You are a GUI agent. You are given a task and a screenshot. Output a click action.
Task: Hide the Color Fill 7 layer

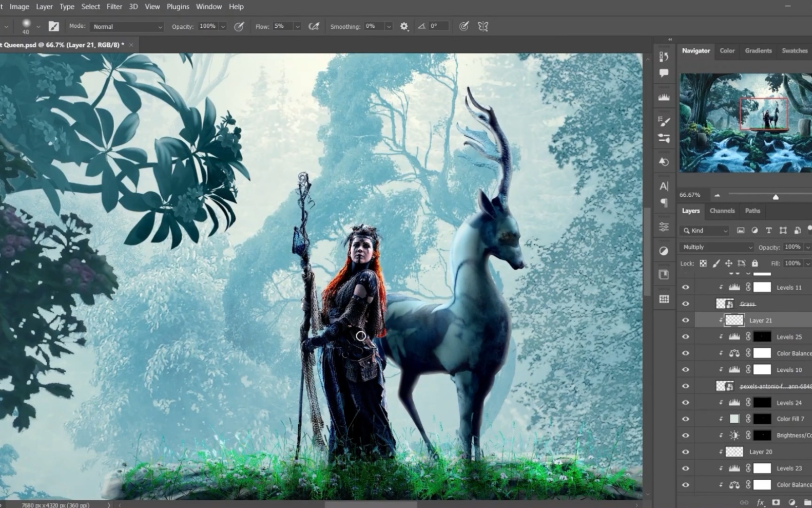click(x=685, y=419)
